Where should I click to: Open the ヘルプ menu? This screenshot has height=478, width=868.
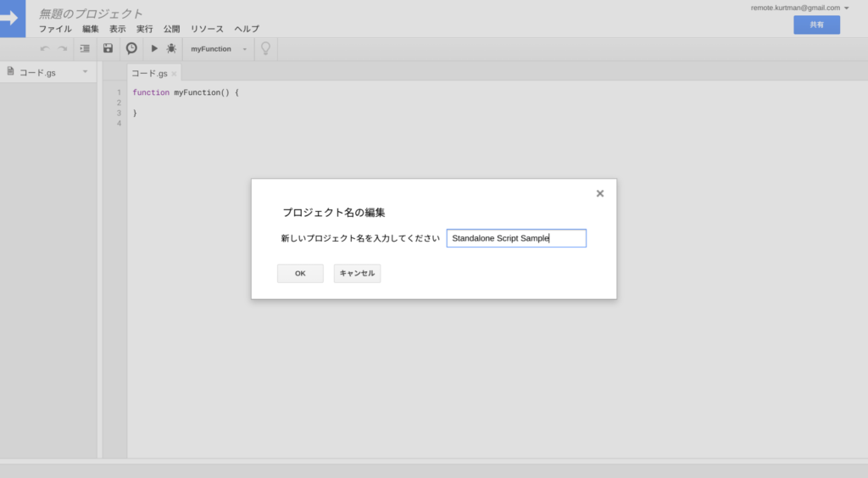click(247, 29)
